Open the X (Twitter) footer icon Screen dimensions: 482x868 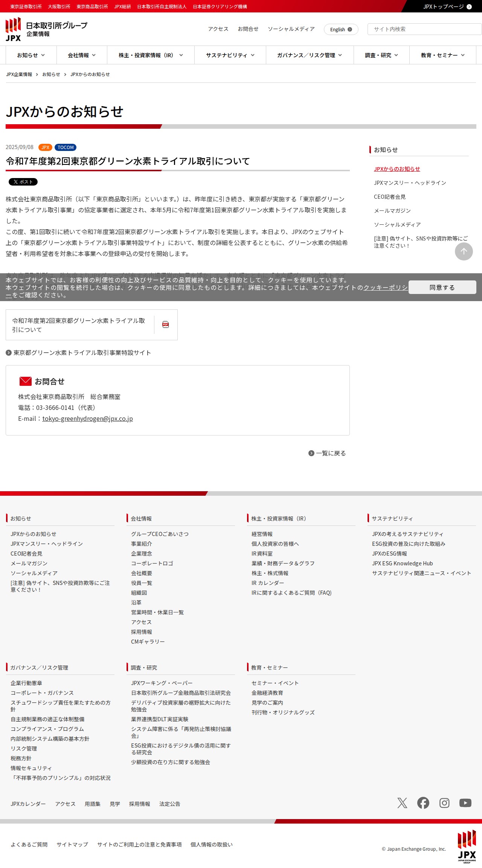(x=402, y=803)
